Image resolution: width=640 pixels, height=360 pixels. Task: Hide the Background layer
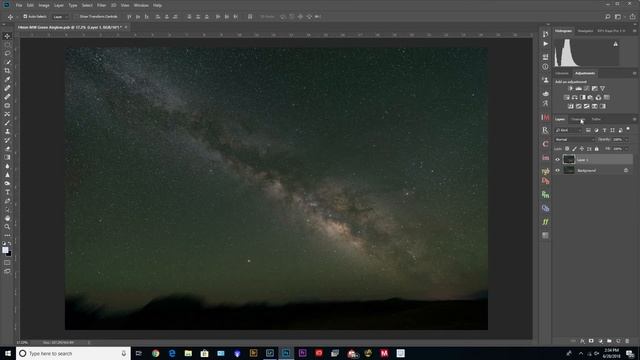[x=558, y=170]
